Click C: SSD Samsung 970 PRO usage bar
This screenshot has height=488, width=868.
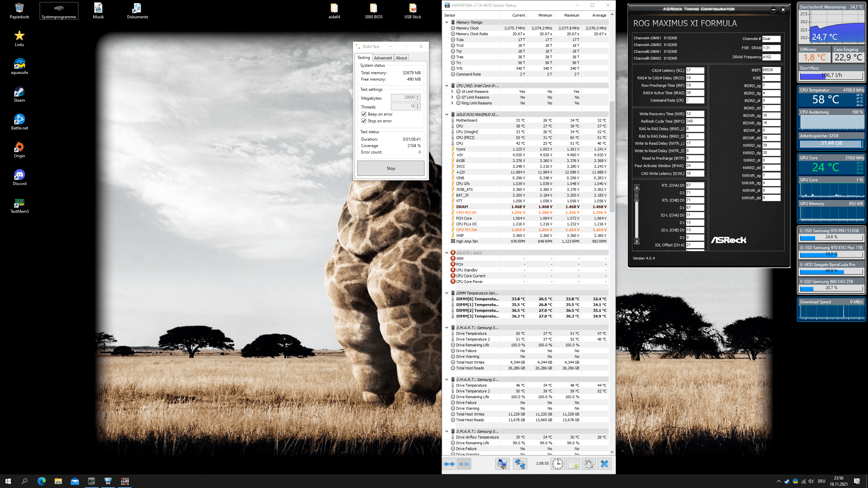pos(831,237)
